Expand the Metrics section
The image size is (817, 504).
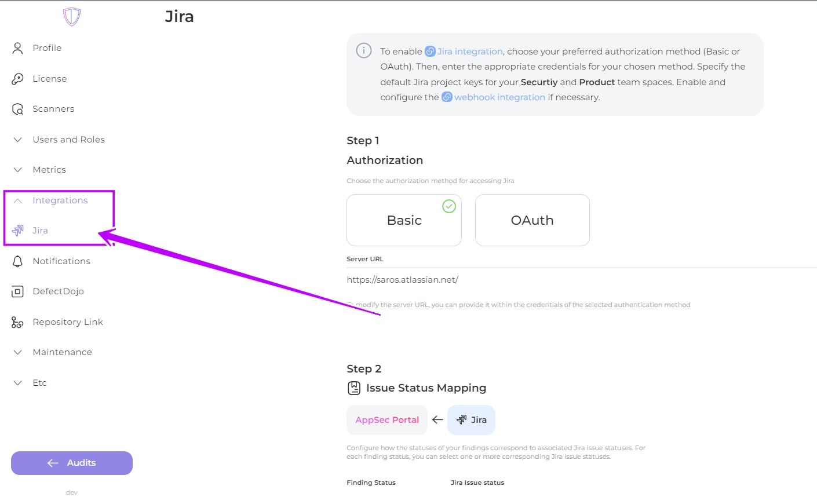pos(49,170)
